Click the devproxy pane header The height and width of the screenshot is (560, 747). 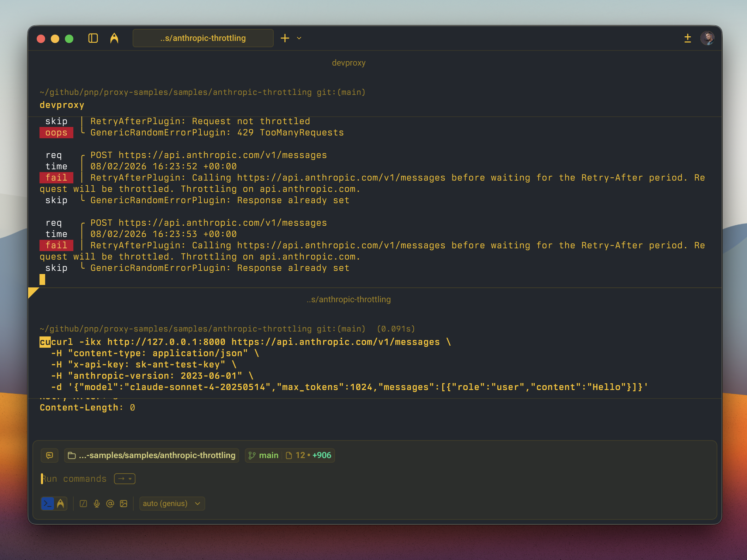click(349, 63)
